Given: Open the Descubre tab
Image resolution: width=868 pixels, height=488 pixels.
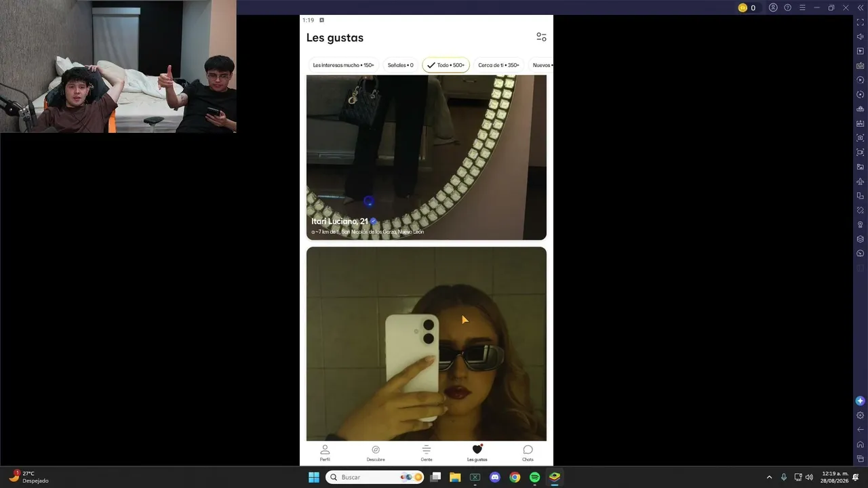Looking at the screenshot, I should pyautogui.click(x=376, y=453).
